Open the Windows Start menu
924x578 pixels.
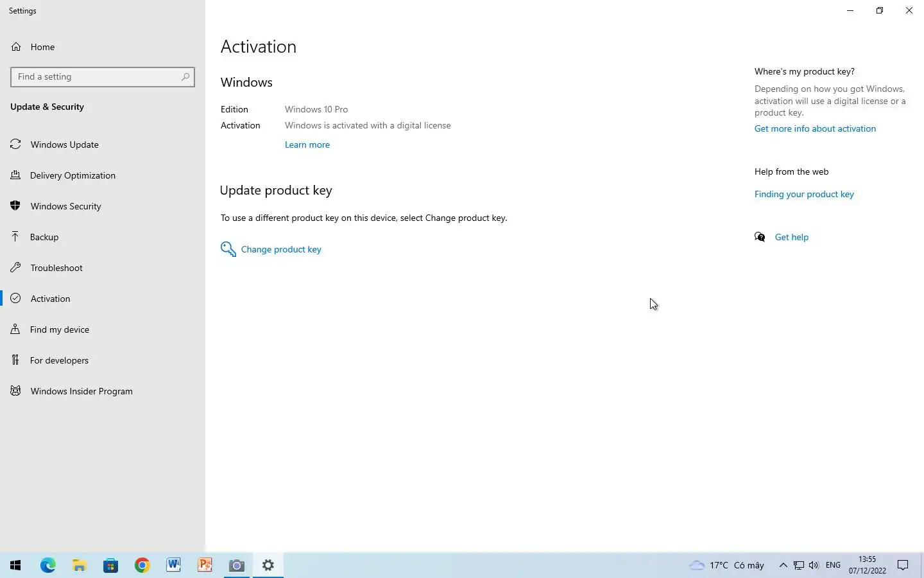(x=15, y=565)
